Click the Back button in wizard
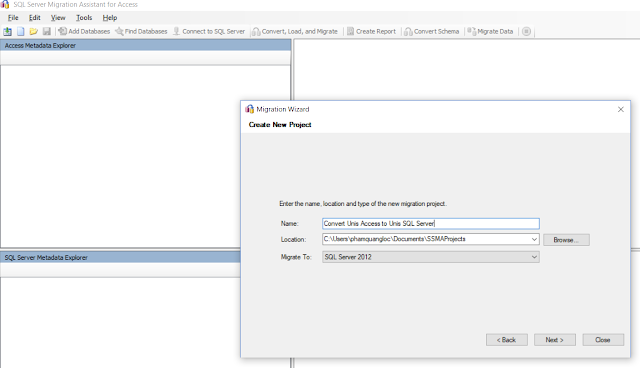Image resolution: width=640 pixels, height=368 pixels. [x=507, y=340]
